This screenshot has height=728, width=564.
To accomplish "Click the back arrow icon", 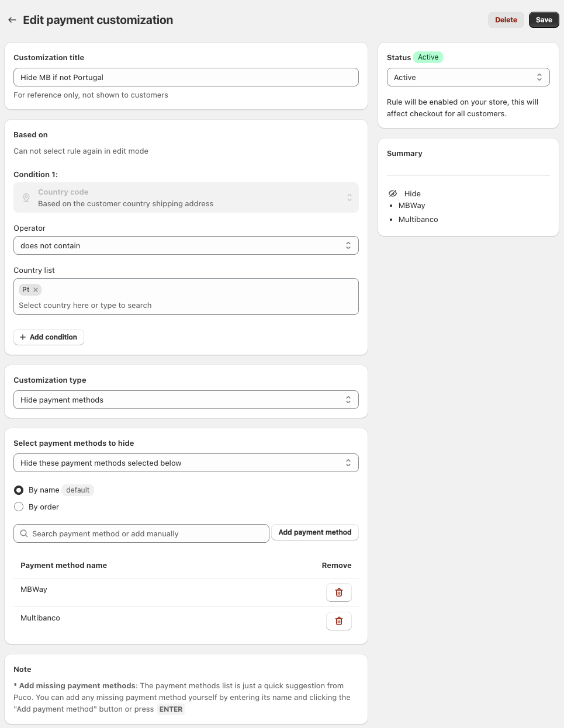I will pos(12,20).
